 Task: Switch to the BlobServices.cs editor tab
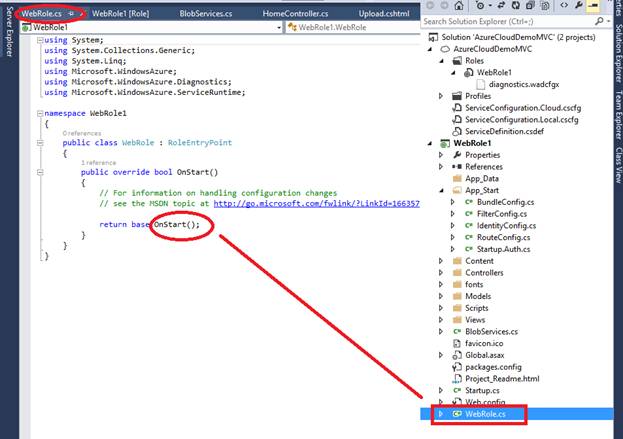206,14
